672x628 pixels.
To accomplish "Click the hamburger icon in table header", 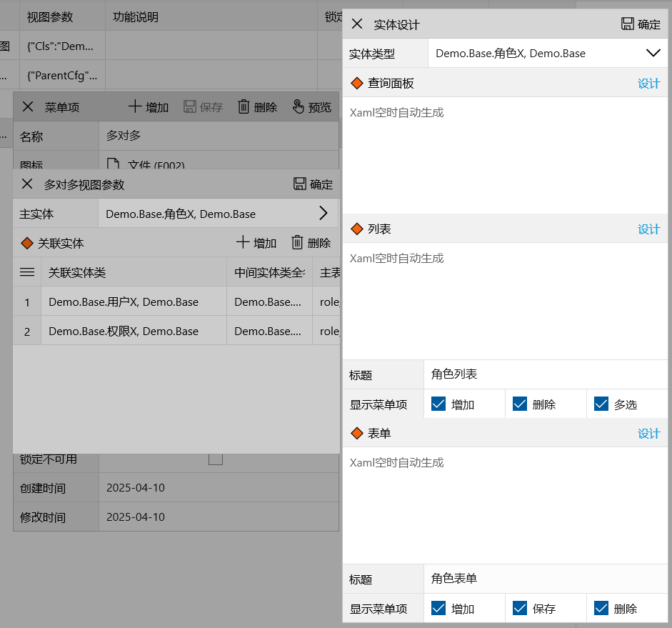I will click(27, 272).
